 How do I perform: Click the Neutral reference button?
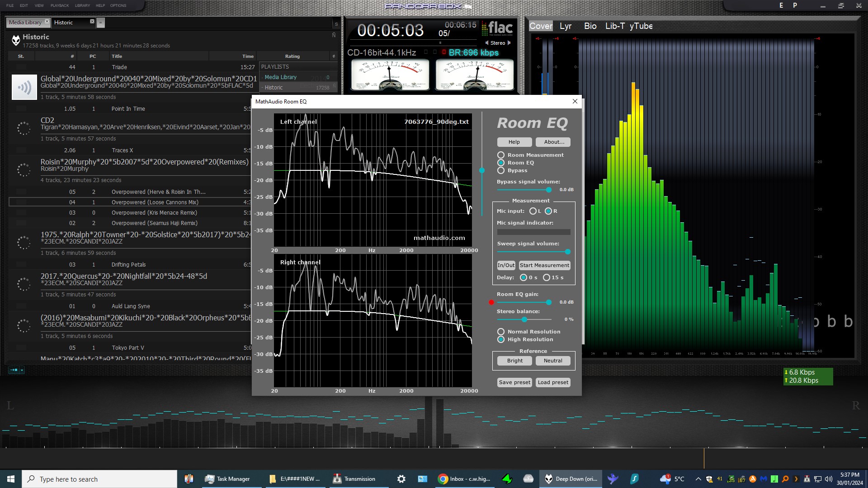click(x=553, y=361)
